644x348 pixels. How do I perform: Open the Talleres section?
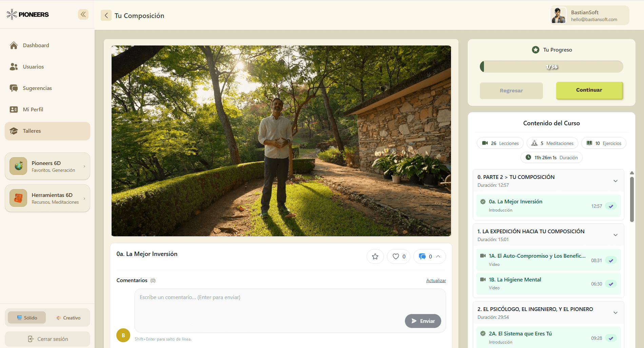32,131
